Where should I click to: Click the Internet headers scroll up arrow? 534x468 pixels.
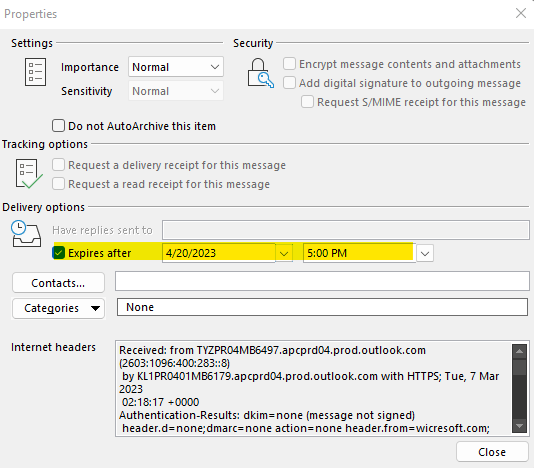[519, 352]
